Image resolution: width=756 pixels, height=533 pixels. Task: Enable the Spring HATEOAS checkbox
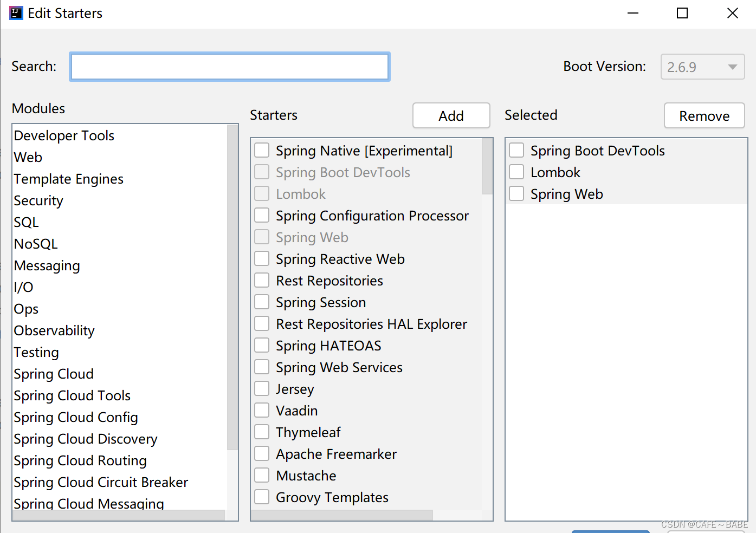click(262, 345)
